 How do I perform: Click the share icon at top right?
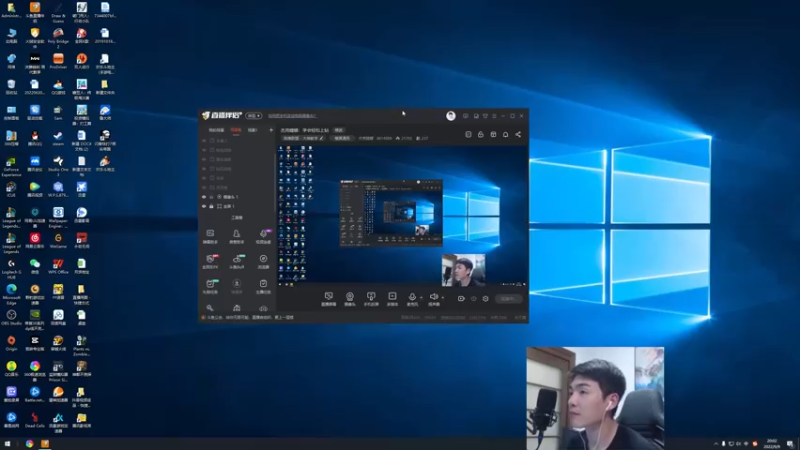point(518,134)
